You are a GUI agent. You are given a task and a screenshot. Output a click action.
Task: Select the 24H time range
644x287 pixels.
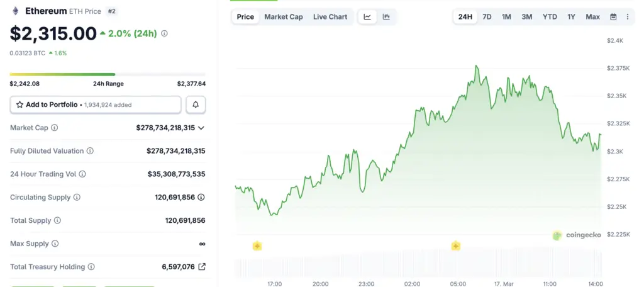(465, 17)
